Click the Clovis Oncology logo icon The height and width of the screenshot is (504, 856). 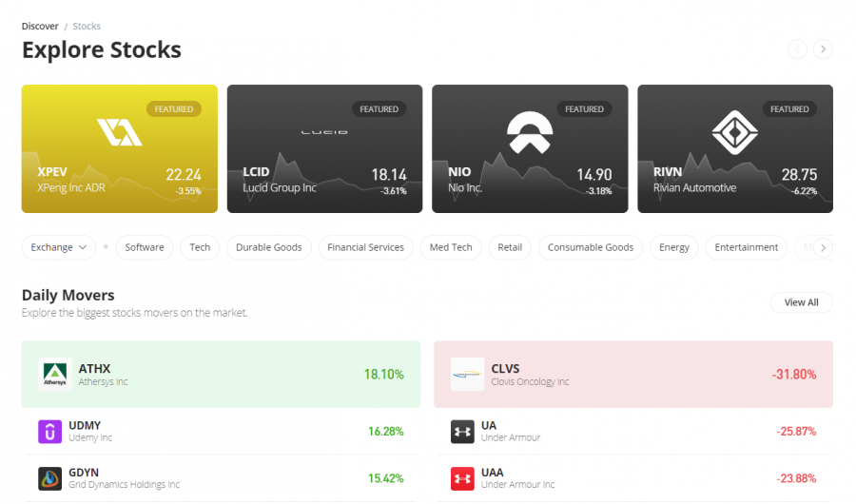467,374
